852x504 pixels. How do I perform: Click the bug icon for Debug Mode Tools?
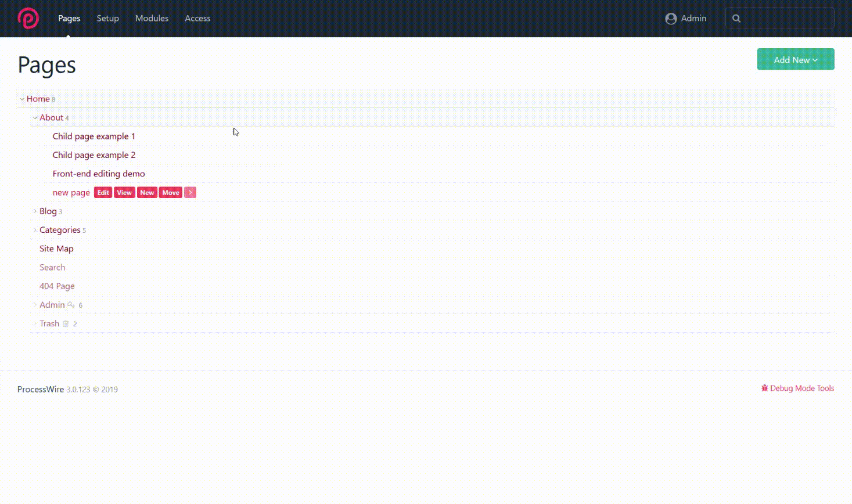tap(764, 388)
